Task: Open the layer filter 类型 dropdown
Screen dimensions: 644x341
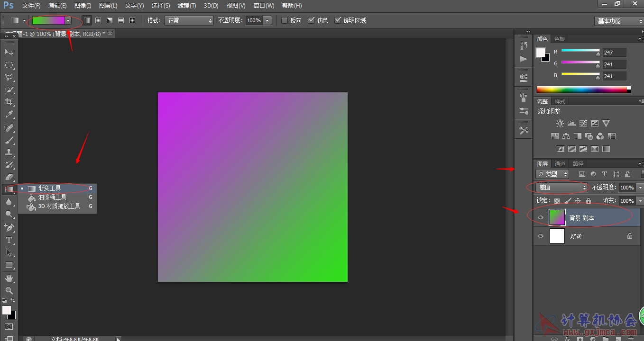Action: click(x=552, y=174)
